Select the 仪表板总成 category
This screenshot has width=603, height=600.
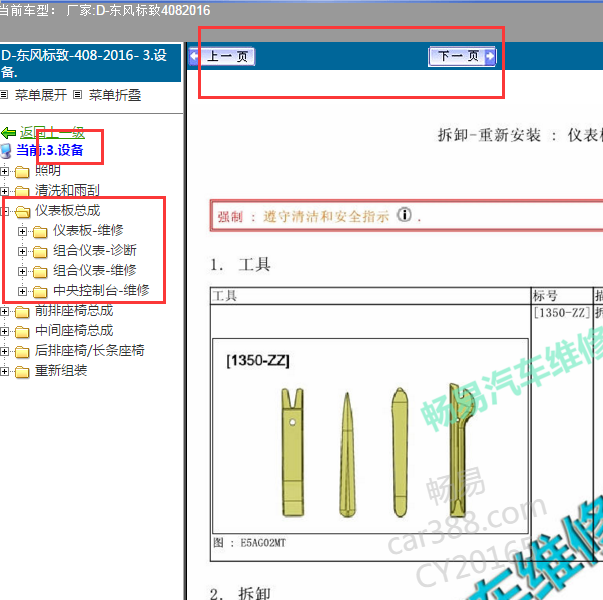tap(67, 210)
